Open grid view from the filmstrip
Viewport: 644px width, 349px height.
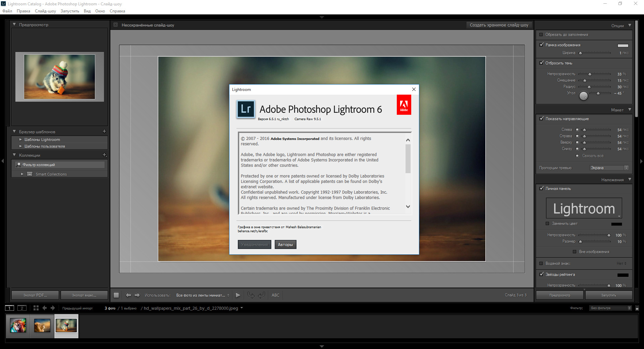pyautogui.click(x=36, y=308)
